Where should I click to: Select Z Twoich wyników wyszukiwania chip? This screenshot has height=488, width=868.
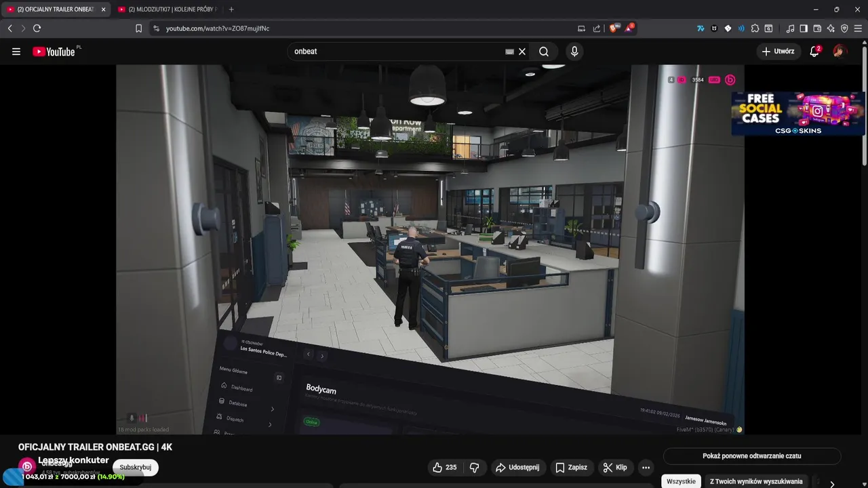click(756, 481)
